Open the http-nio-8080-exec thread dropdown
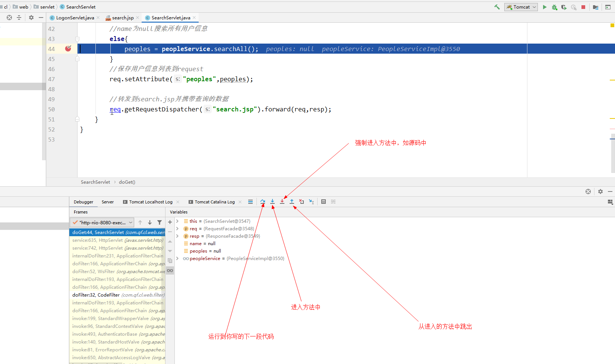 (x=102, y=222)
